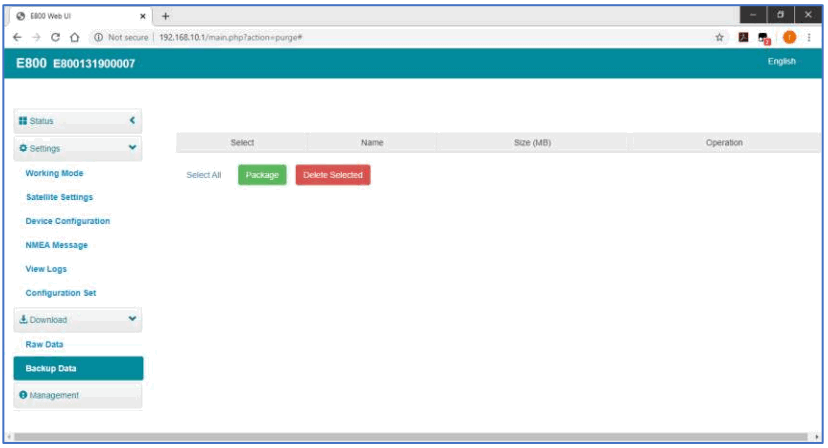The width and height of the screenshot is (828, 448).
Task: Click the Size (MB) column header
Action: [532, 143]
